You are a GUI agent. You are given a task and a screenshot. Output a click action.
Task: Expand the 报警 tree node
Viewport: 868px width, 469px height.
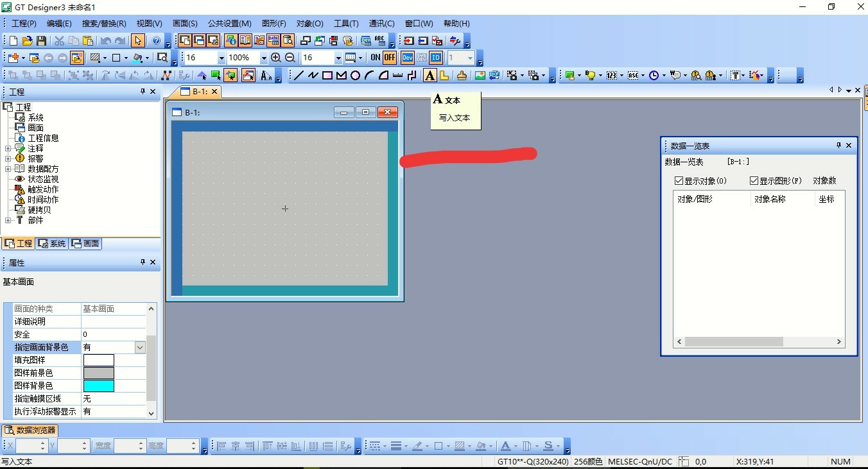click(x=8, y=158)
